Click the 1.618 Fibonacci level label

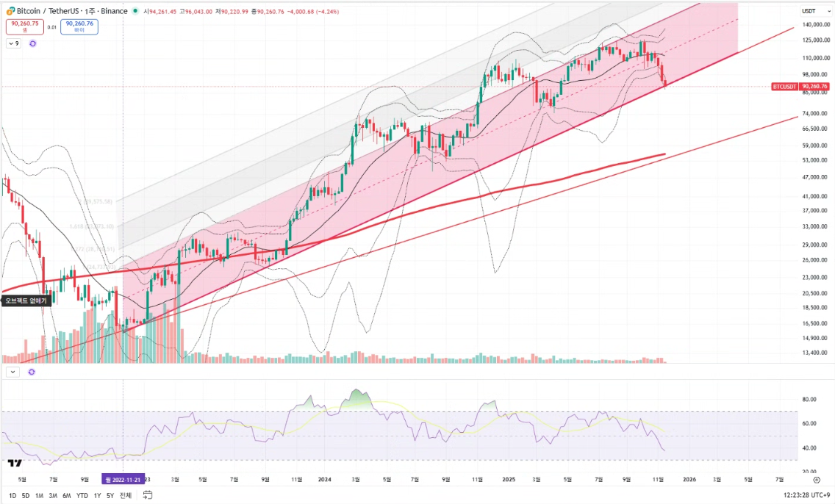click(92, 227)
